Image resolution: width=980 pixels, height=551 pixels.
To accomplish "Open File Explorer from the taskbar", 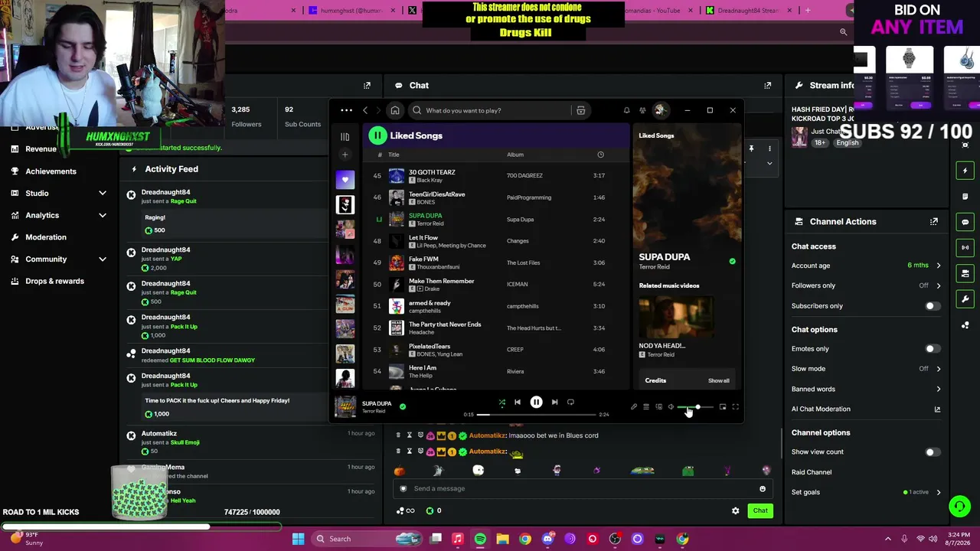I will point(502,539).
